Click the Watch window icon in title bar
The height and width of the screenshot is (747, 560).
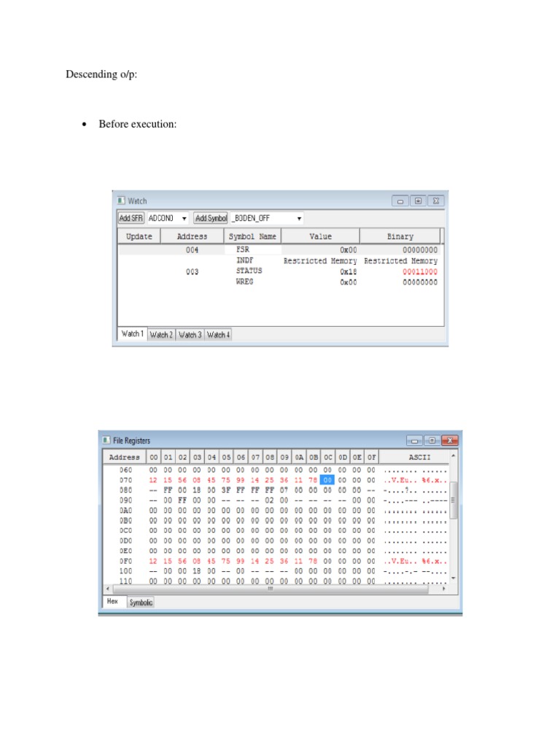click(122, 201)
